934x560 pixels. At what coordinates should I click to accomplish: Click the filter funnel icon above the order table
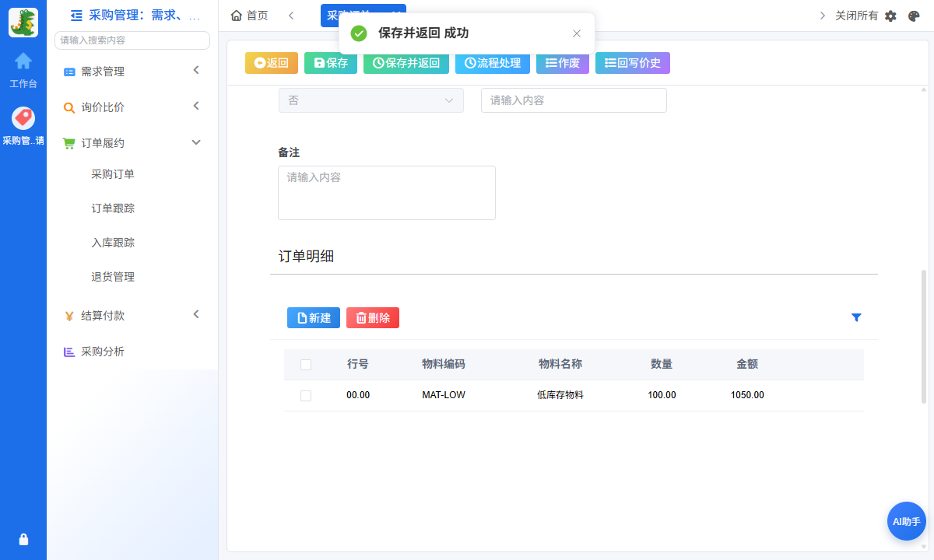click(856, 317)
